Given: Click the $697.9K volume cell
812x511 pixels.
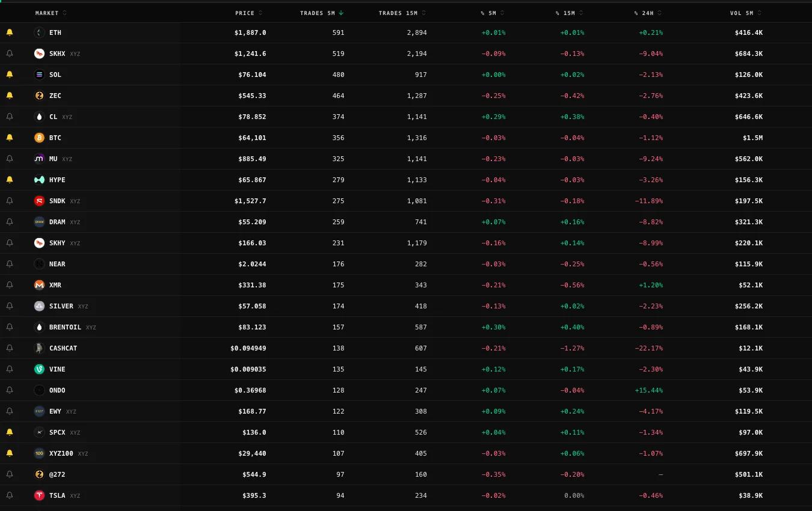Looking at the screenshot, I should coord(749,453).
